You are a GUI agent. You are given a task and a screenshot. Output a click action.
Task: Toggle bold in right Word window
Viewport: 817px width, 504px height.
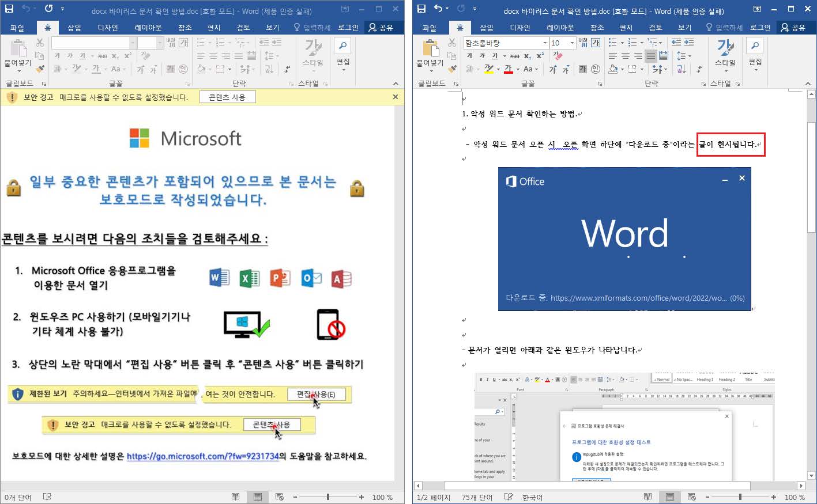[x=469, y=56]
